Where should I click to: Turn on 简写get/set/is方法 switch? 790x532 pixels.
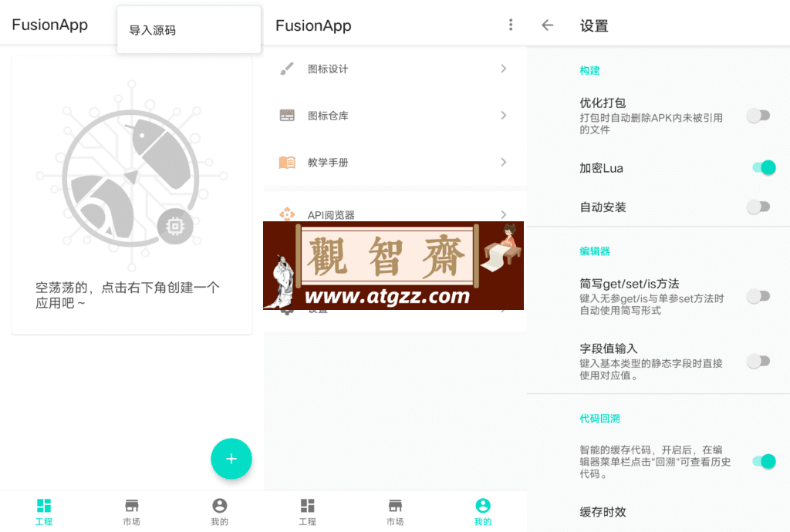759,296
